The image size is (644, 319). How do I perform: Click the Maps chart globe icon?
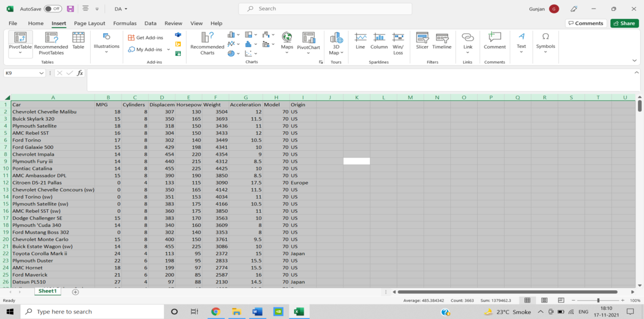click(287, 37)
